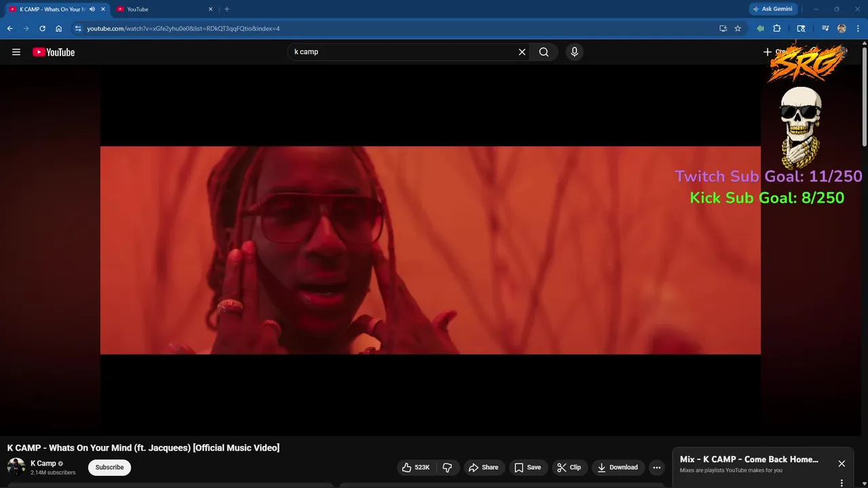Select the video title text

(143, 448)
